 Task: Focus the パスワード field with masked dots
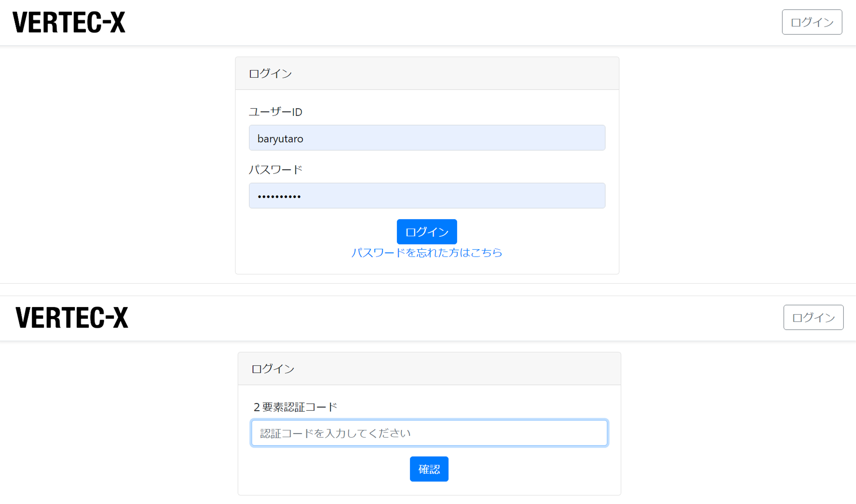(427, 196)
